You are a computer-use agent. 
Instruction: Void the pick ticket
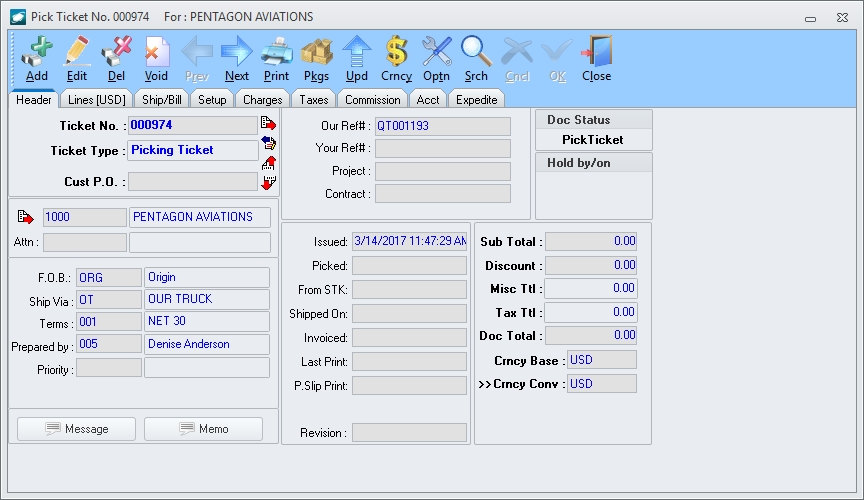pyautogui.click(x=156, y=58)
